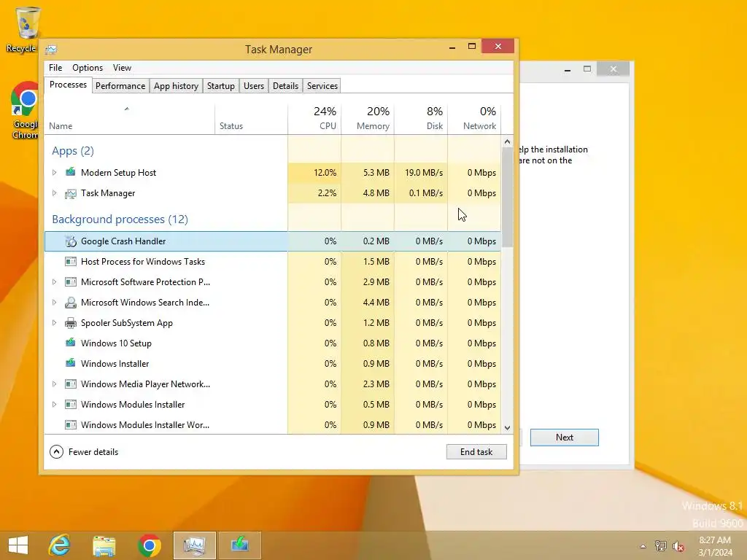
Task: Switch to the Services tab
Action: 322,86
